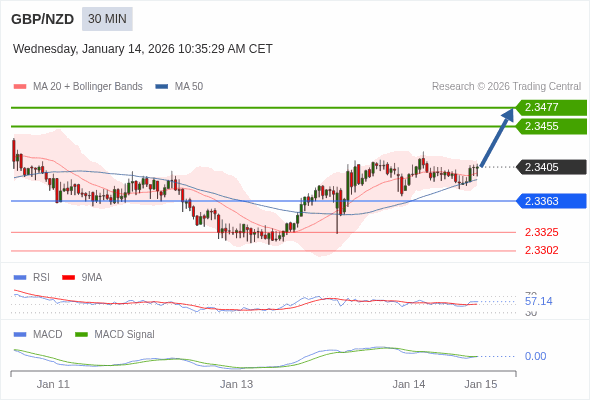Click the blue MACD legend swatch
590x400 pixels.
(x=20, y=335)
